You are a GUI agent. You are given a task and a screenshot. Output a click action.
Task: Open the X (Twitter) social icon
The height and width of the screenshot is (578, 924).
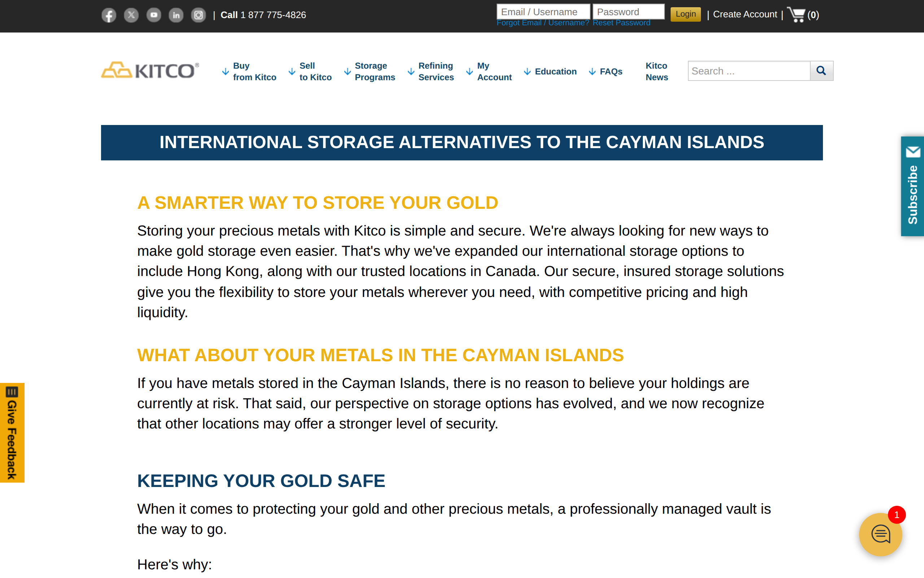pos(131,15)
